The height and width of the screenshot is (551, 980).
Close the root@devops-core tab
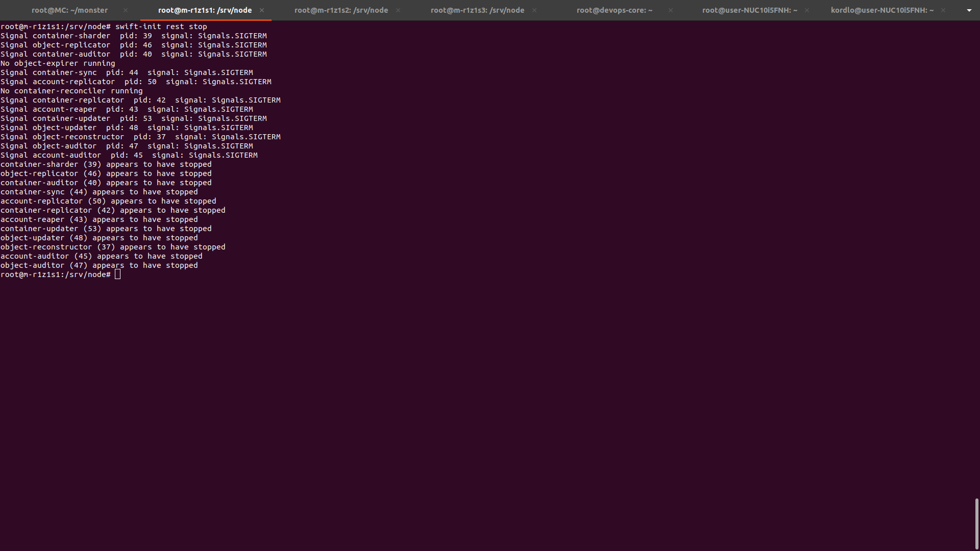point(671,10)
